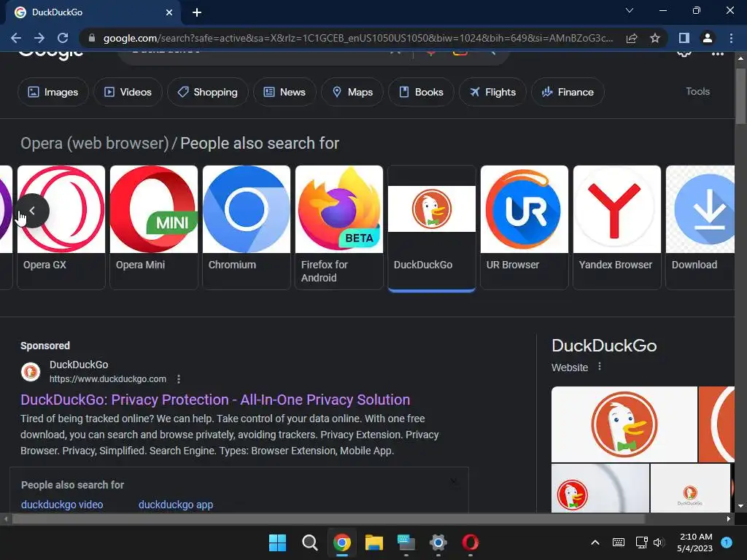Click the Google logo

[51, 55]
